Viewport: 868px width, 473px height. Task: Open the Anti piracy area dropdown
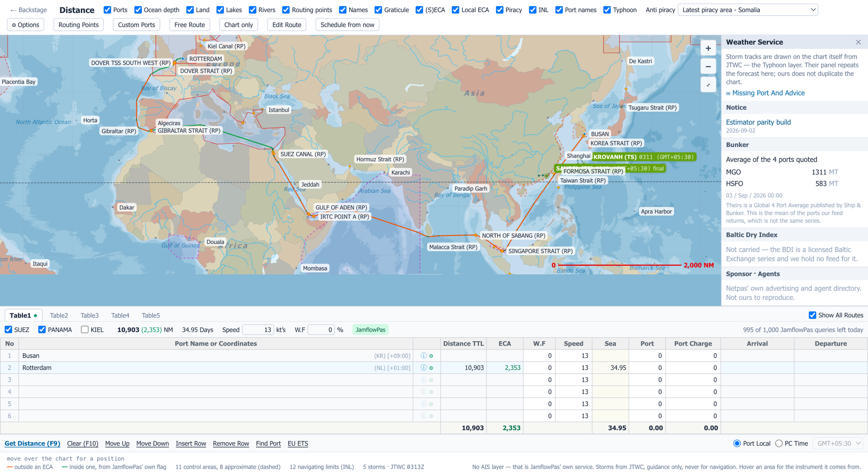pos(748,10)
